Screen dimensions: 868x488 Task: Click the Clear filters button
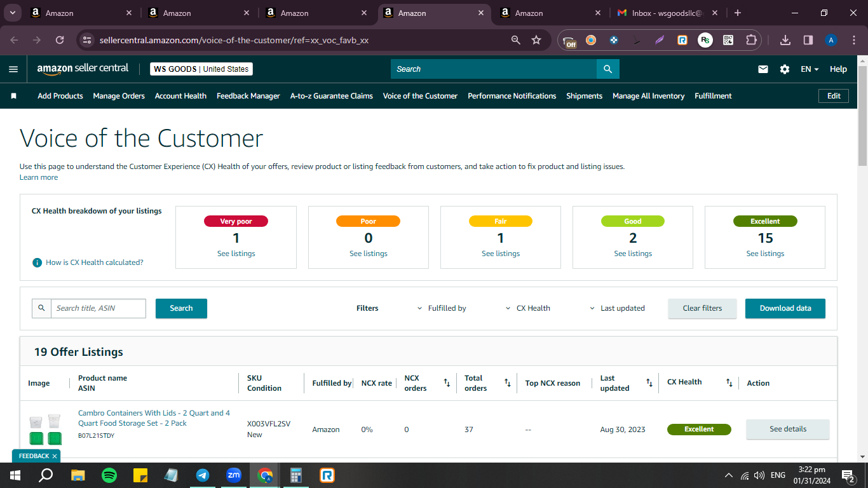click(702, 308)
